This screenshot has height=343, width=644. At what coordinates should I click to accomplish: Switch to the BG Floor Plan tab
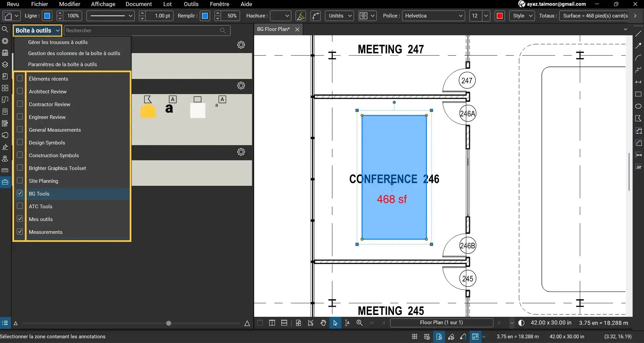273,29
